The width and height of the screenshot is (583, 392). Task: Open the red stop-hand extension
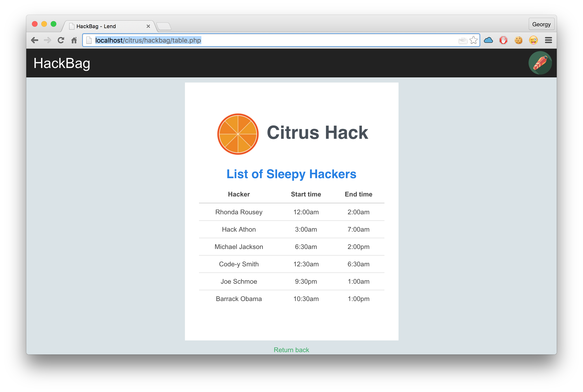pos(503,40)
